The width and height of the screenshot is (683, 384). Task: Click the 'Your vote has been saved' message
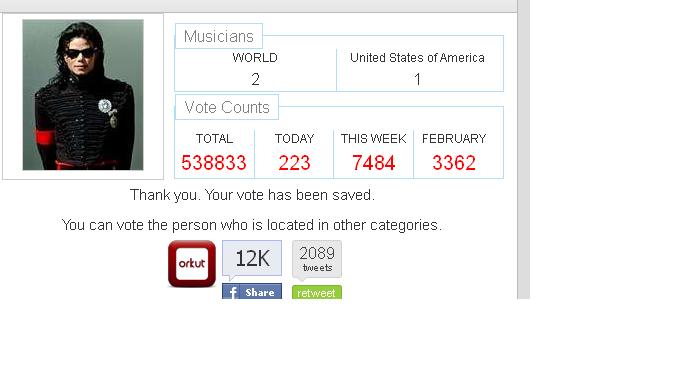(x=252, y=195)
